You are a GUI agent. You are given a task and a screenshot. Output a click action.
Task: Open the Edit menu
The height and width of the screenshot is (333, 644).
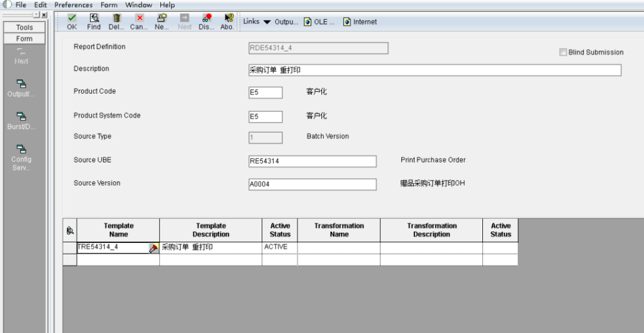[40, 5]
